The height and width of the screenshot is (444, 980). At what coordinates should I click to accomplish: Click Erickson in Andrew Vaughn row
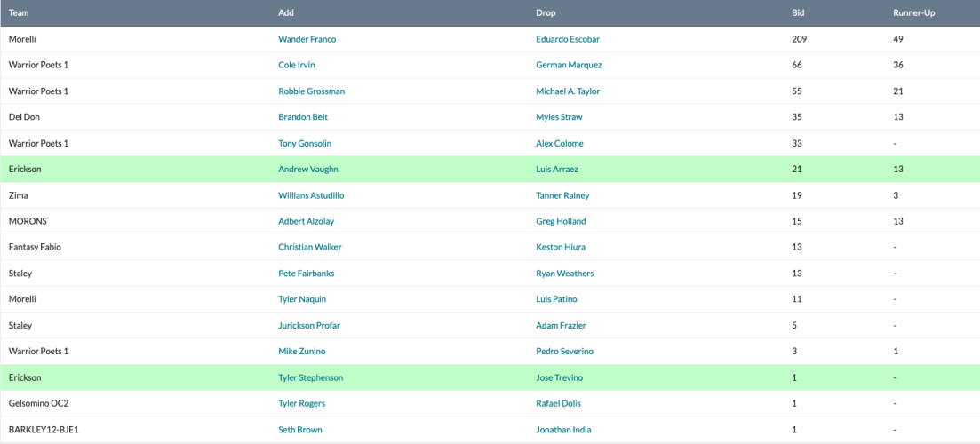tap(25, 170)
